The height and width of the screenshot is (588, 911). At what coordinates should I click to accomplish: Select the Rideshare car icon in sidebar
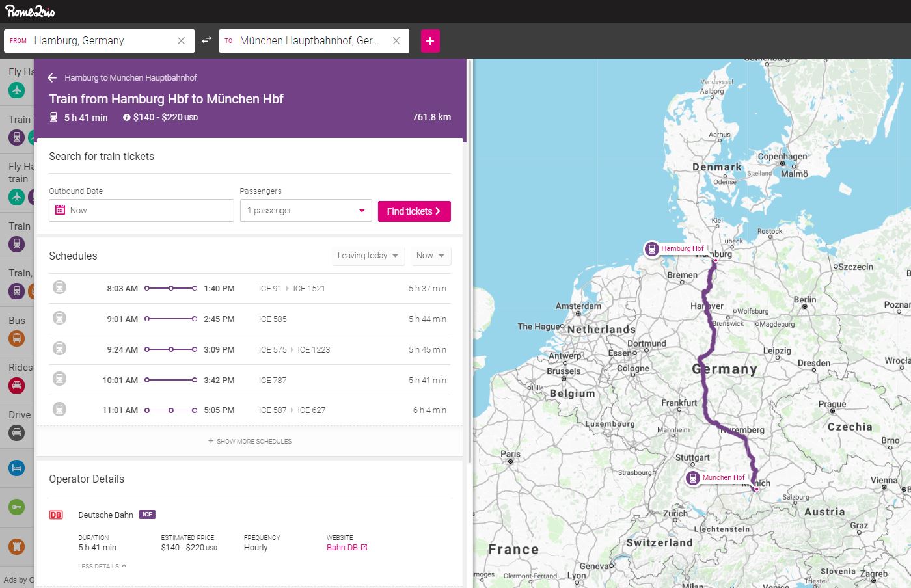click(17, 386)
